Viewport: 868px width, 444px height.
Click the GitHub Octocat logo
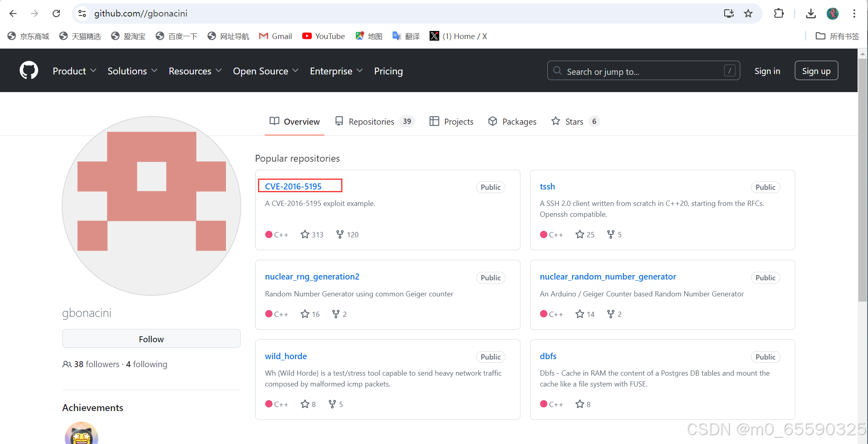[x=29, y=70]
